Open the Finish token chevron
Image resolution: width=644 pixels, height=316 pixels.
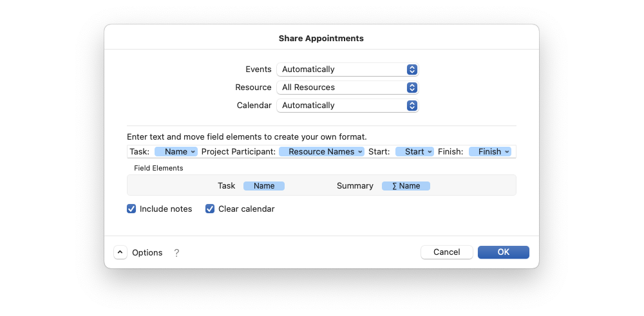tap(507, 152)
